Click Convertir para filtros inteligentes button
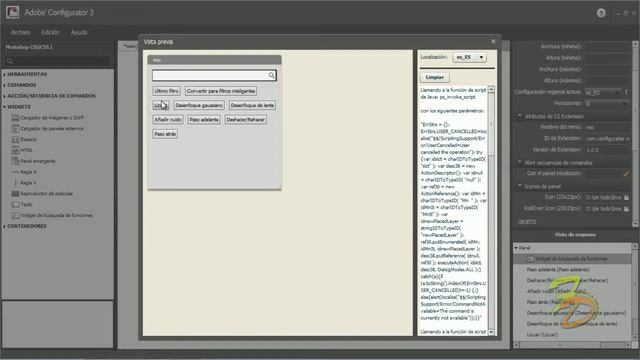 click(x=221, y=91)
